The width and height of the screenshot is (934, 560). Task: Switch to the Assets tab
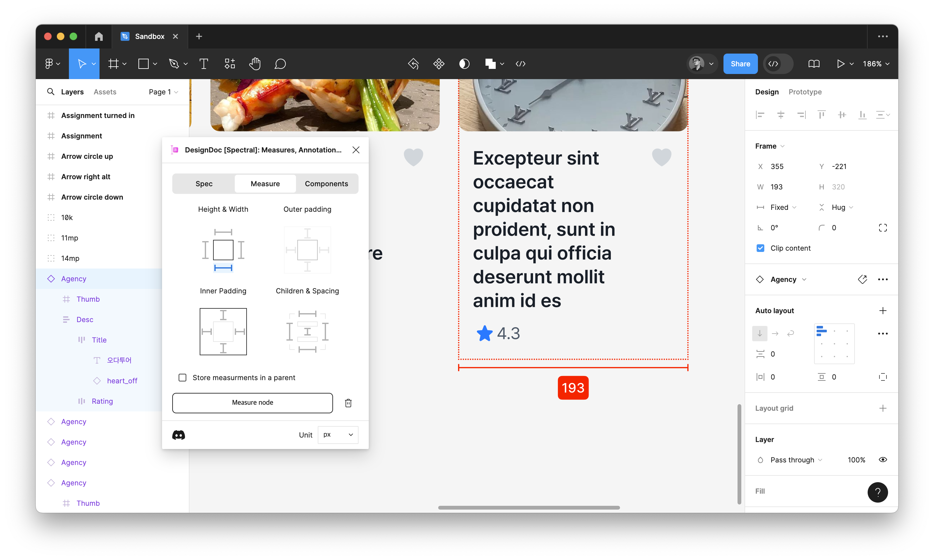pyautogui.click(x=105, y=92)
